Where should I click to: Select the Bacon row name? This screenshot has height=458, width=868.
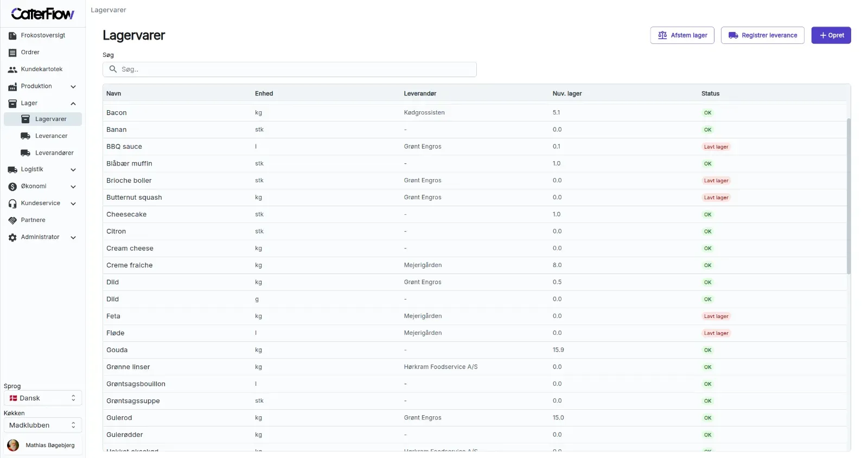[117, 113]
